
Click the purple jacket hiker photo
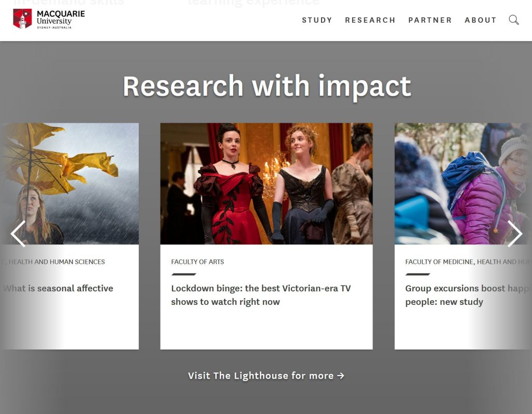tap(463, 184)
